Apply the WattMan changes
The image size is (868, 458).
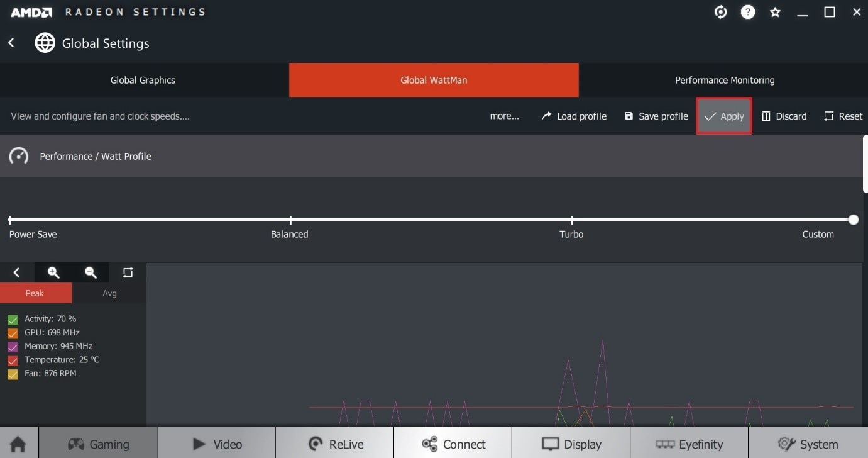[x=724, y=116]
